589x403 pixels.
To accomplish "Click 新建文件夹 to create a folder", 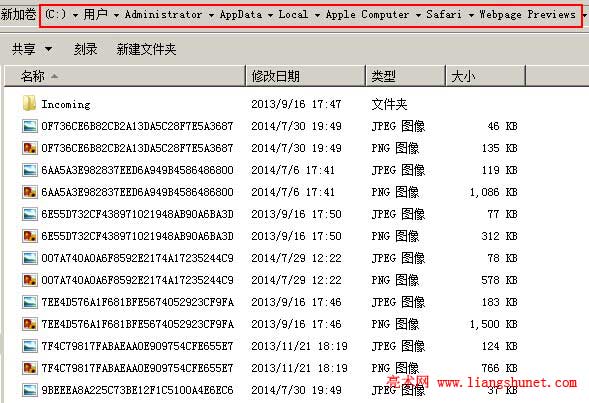I will coord(146,49).
